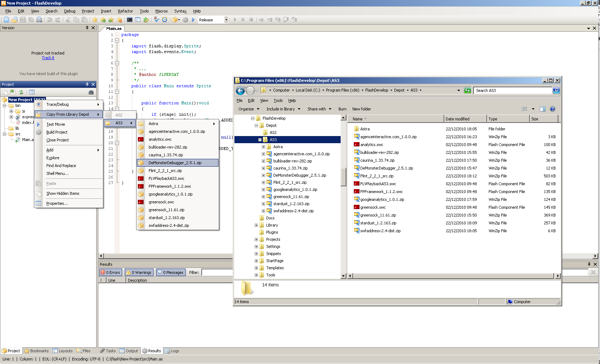
Task: Expand the js folder in project tree
Action: (11, 111)
